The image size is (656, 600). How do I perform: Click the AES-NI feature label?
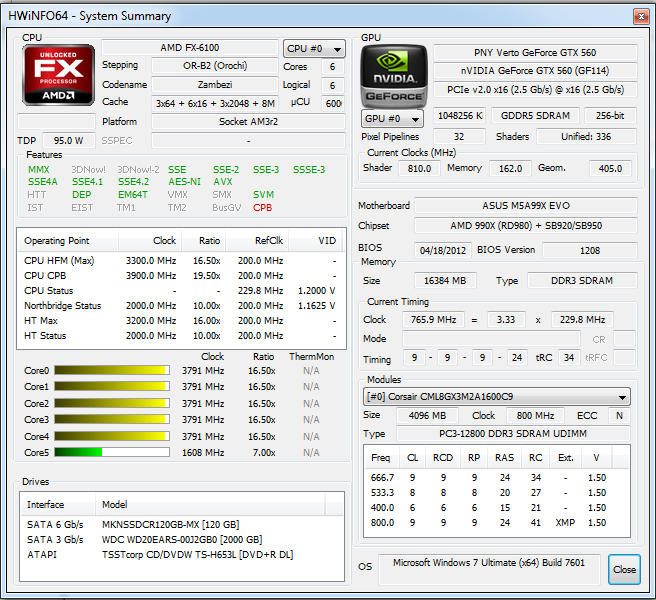point(184,182)
